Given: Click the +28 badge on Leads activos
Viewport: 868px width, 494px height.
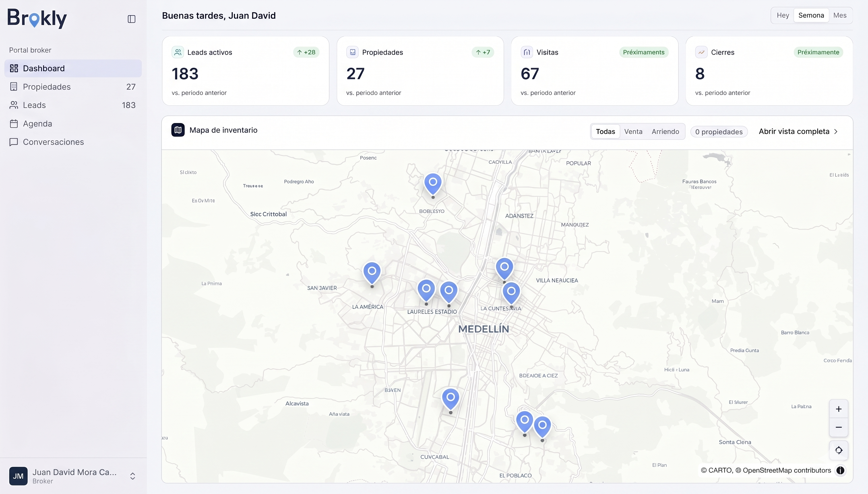Looking at the screenshot, I should [306, 52].
